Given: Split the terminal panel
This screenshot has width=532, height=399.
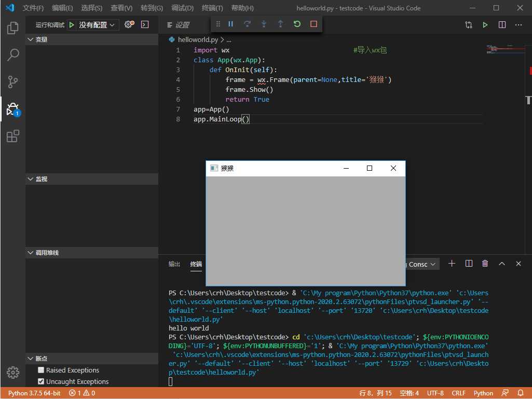Looking at the screenshot, I should click(469, 264).
